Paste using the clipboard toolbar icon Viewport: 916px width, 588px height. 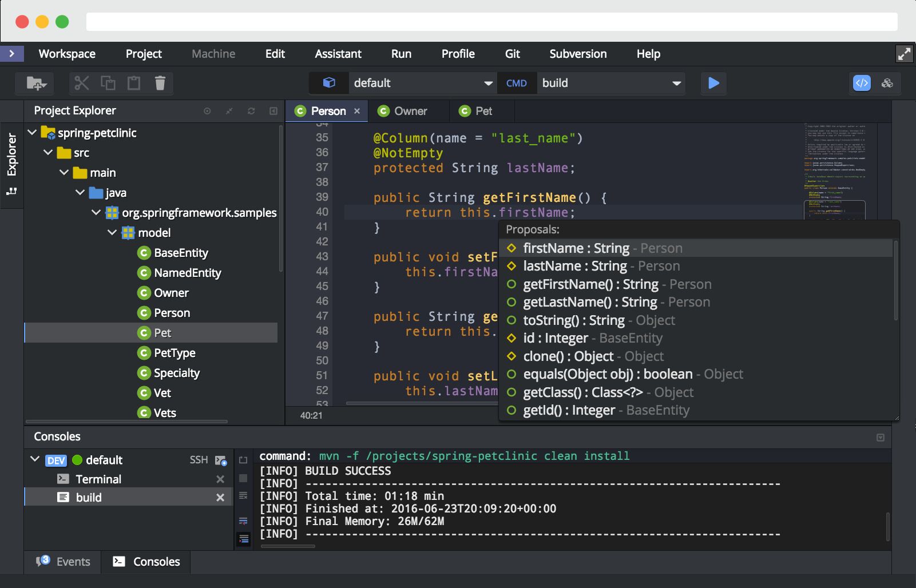pyautogui.click(x=134, y=83)
